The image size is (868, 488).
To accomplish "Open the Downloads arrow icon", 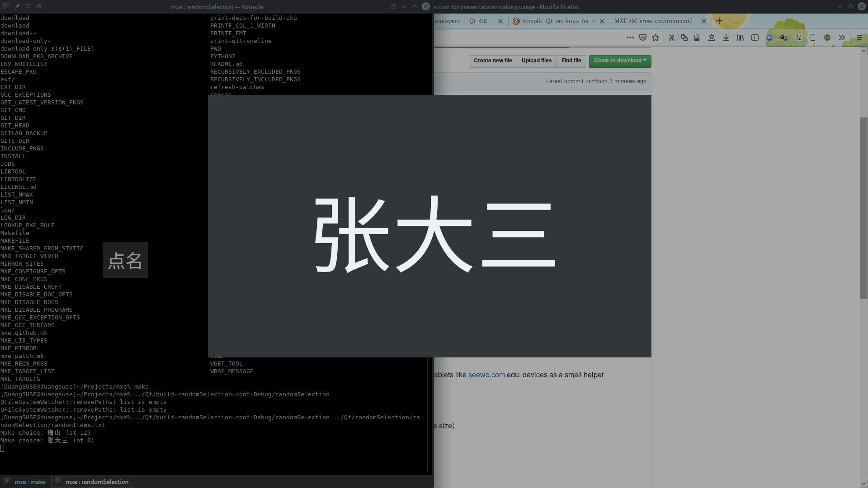I will tap(726, 38).
